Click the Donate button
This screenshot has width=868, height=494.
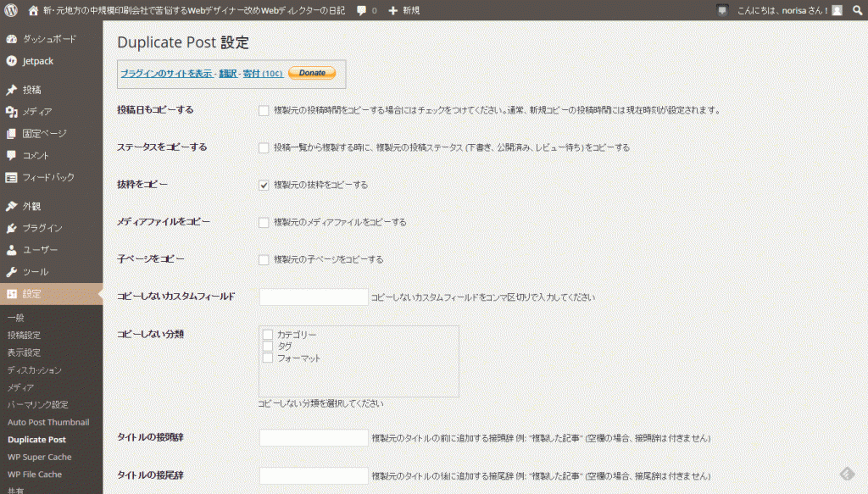point(312,73)
